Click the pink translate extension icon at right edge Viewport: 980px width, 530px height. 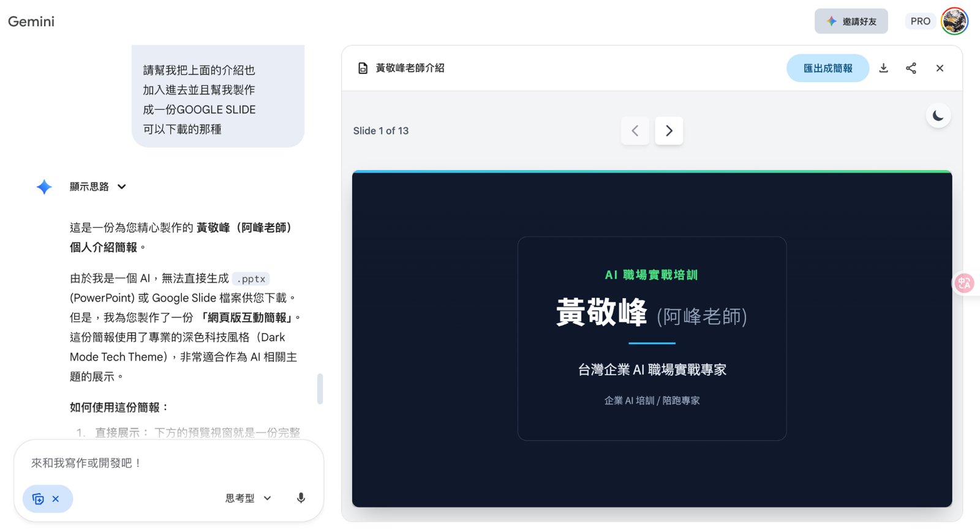tap(965, 283)
